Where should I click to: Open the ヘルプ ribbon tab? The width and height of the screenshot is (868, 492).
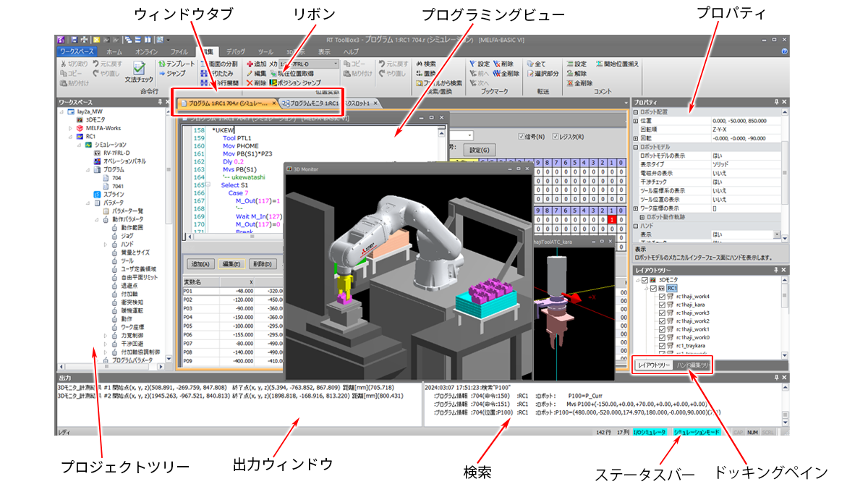351,52
